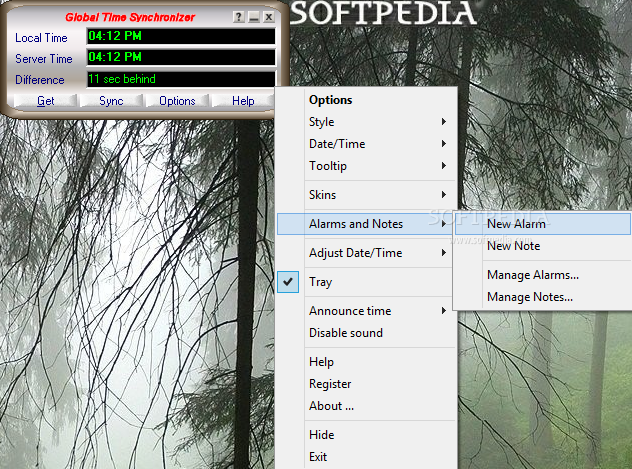Expand the Announce time submenu
The height and width of the screenshot is (469, 632).
click(367, 311)
